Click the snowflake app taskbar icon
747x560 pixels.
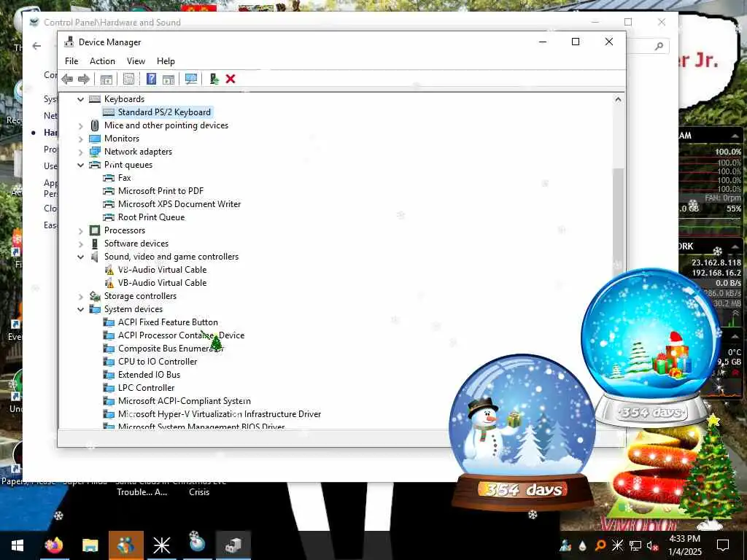pos(161,545)
